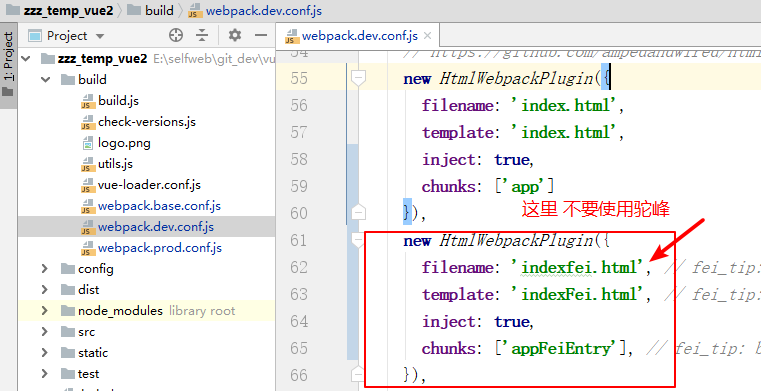Viewport: 761px width, 391px height.
Task: Open the Project view dropdown
Action: pyautogui.click(x=100, y=36)
